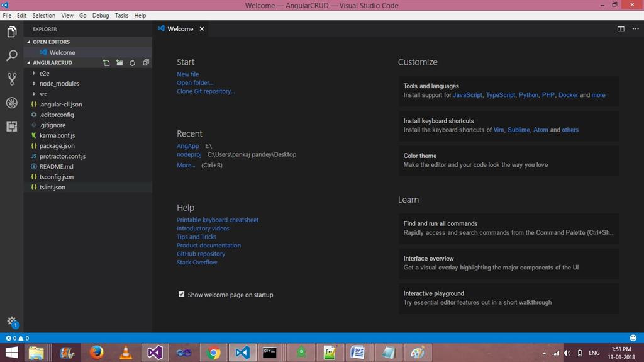The height and width of the screenshot is (362, 644).
Task: Open Stack Overflow help link
Action: point(197,263)
